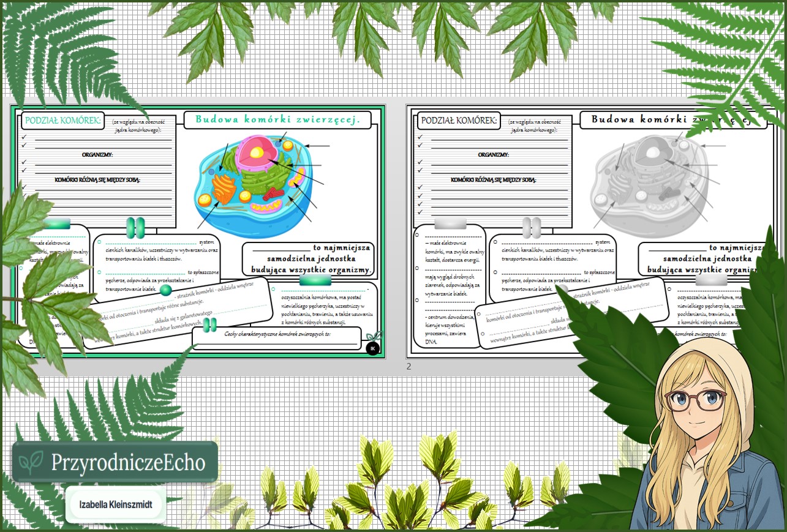
Task: Click the checkmark right below ORGANIZMY on grayscale page
Action: click(420, 162)
